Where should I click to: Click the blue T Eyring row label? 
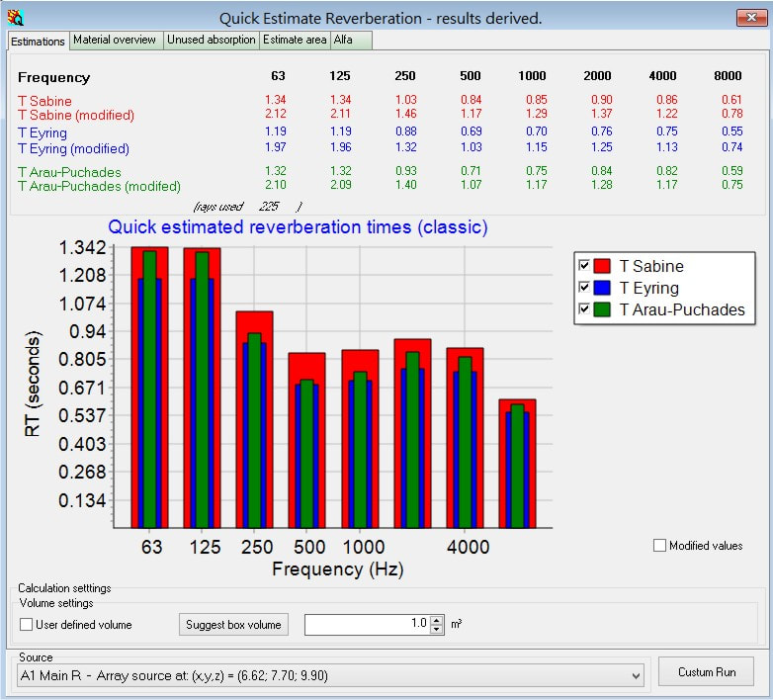(x=43, y=133)
